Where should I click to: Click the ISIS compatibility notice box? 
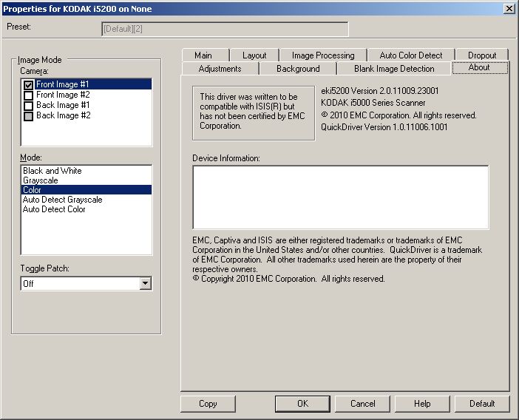[254, 113]
